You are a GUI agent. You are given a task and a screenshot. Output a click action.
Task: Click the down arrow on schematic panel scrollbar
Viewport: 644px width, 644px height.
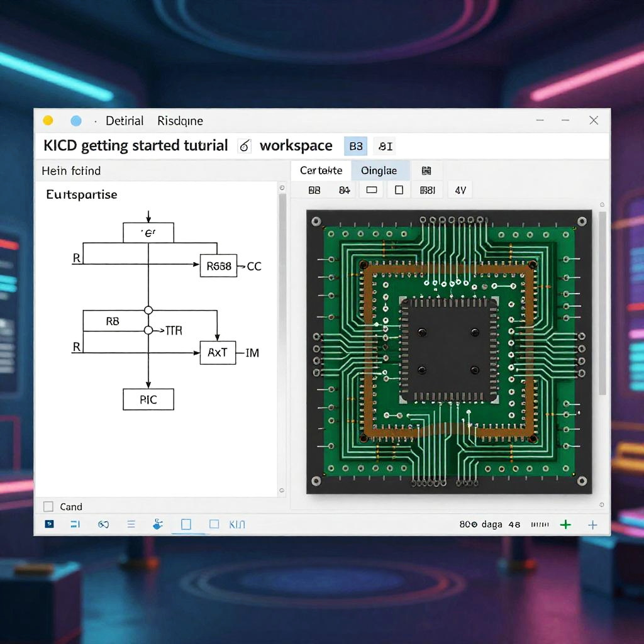pos(282,491)
